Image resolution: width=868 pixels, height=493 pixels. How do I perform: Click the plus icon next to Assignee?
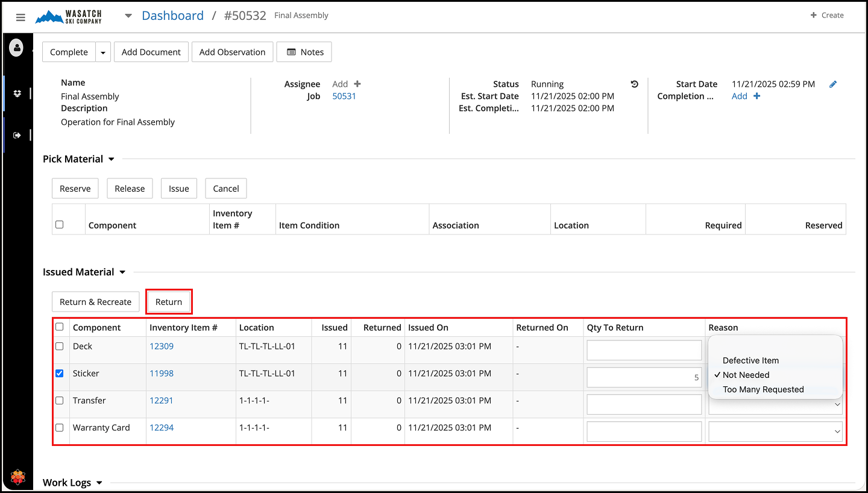click(357, 84)
